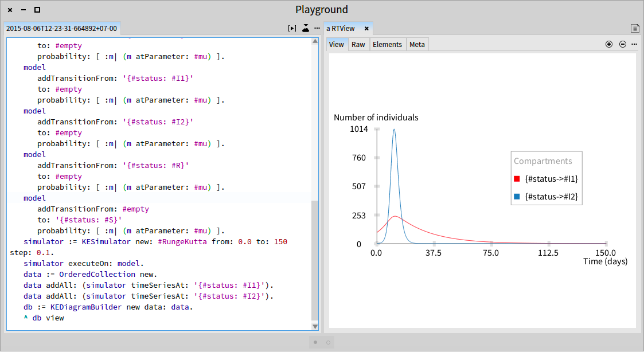The height and width of the screenshot is (352, 644).
Task: Open the playground pane three-dots menu
Action: click(x=317, y=28)
